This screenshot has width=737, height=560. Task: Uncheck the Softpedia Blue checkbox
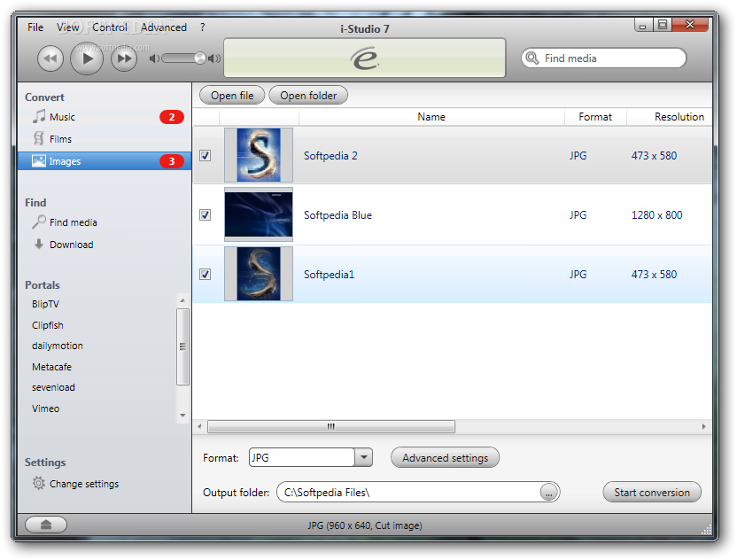[205, 215]
